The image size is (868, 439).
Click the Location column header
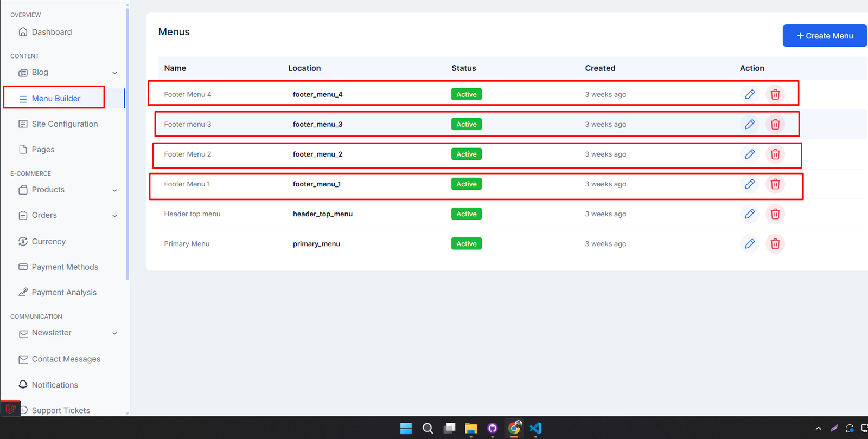tap(304, 68)
